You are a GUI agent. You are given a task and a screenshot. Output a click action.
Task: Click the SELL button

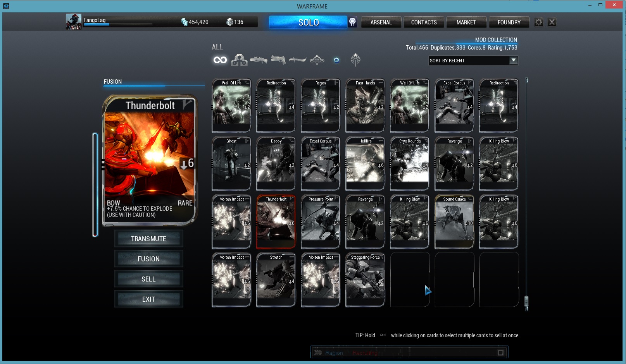(148, 279)
